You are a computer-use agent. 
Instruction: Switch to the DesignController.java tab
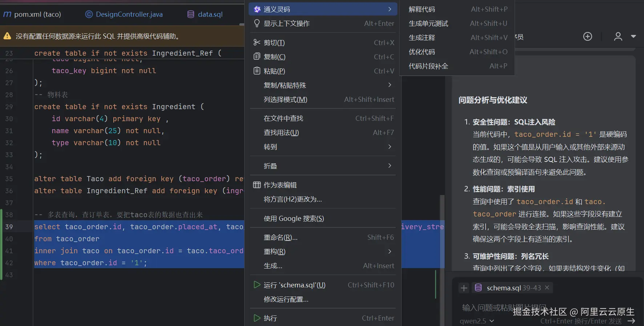(x=124, y=14)
